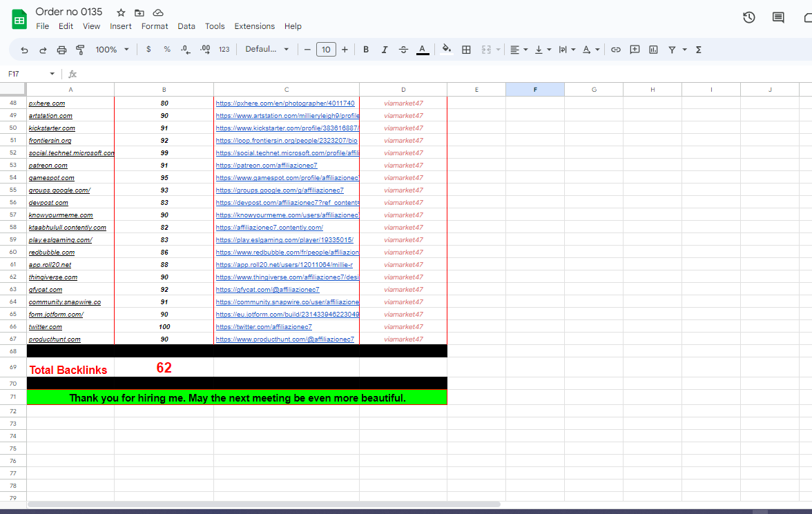
Task: Open the Functions (sigma) icon
Action: click(x=697, y=49)
